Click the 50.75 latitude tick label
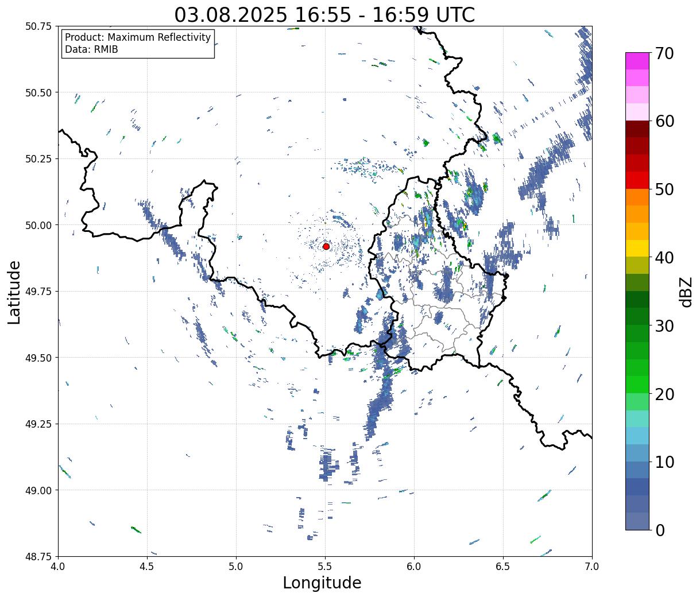The height and width of the screenshot is (597, 700). click(x=38, y=26)
